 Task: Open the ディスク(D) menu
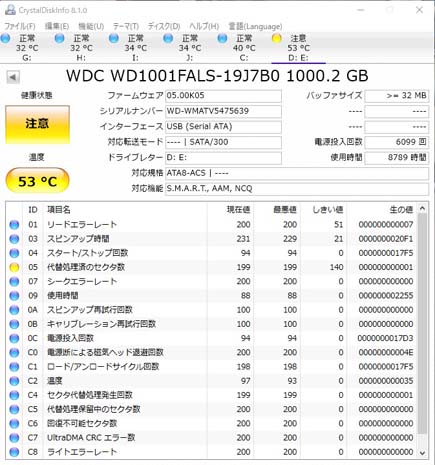[164, 26]
